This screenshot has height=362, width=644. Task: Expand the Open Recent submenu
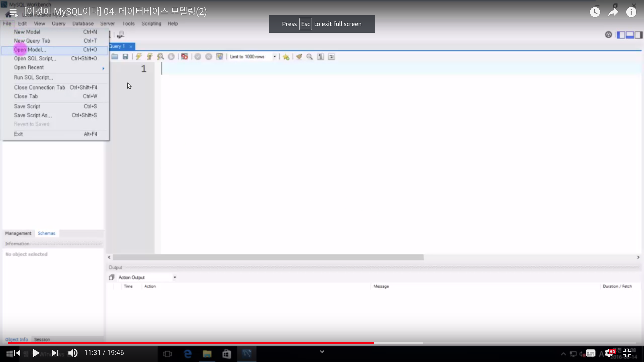tap(55, 67)
